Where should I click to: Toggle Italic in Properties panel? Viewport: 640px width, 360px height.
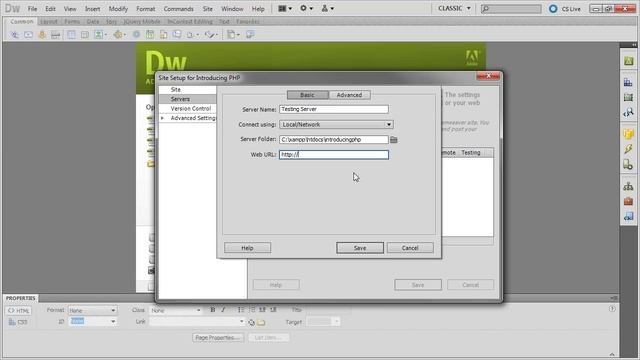coord(223,310)
